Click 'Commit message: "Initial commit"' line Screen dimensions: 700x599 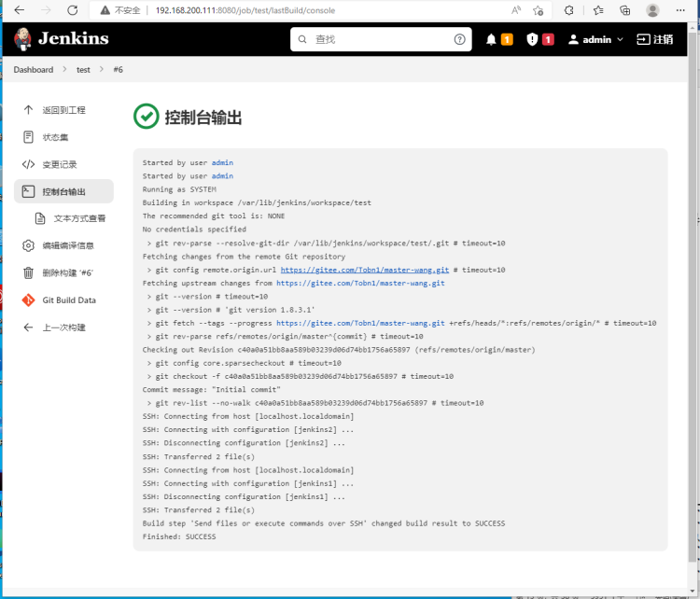[x=211, y=389]
